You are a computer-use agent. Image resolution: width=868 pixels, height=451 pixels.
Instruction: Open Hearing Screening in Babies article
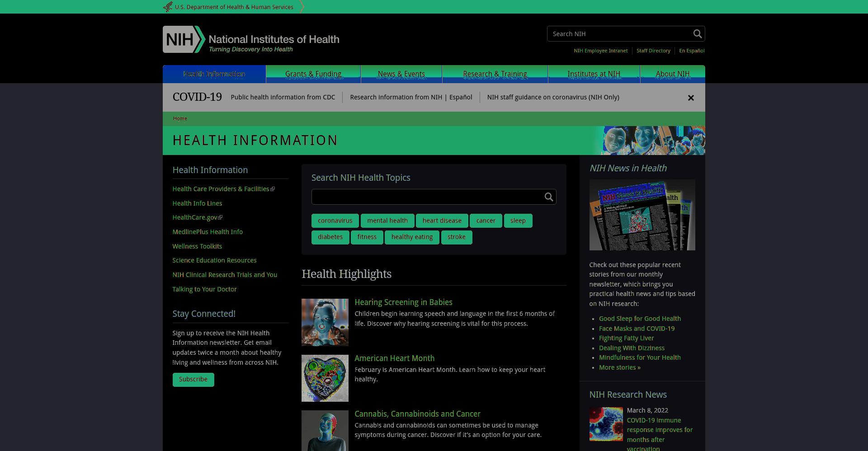click(x=403, y=302)
